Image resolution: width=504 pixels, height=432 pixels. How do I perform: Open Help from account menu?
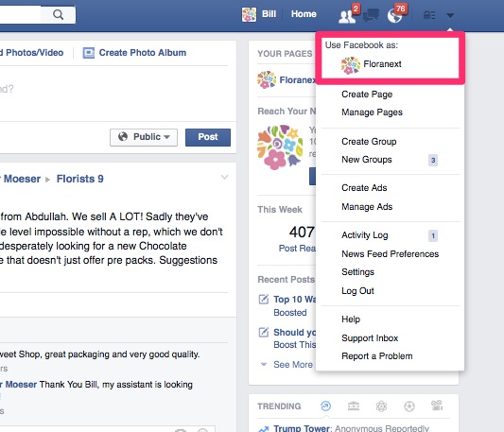(x=351, y=320)
